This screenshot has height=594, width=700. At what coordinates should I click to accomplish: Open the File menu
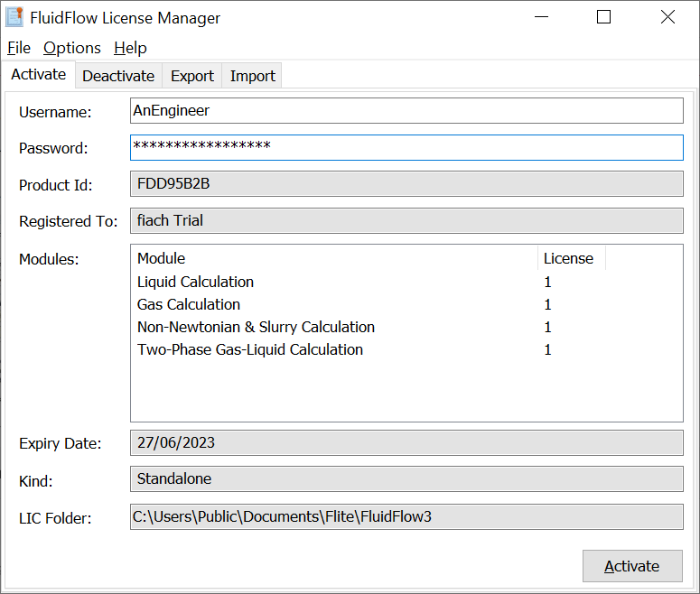(x=19, y=48)
